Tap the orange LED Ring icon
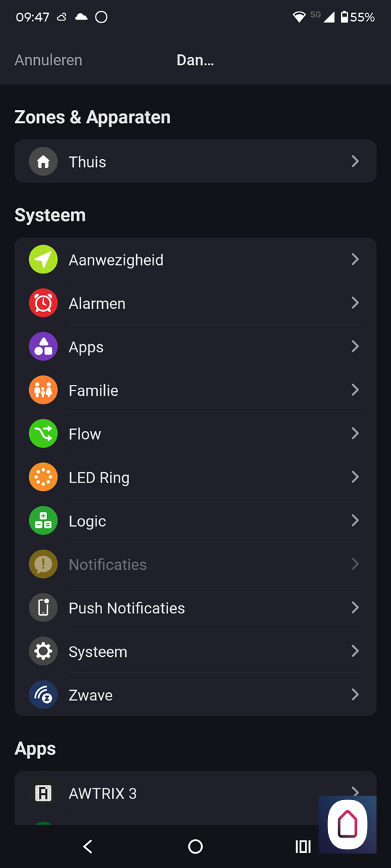The height and width of the screenshot is (868, 391). (x=43, y=477)
